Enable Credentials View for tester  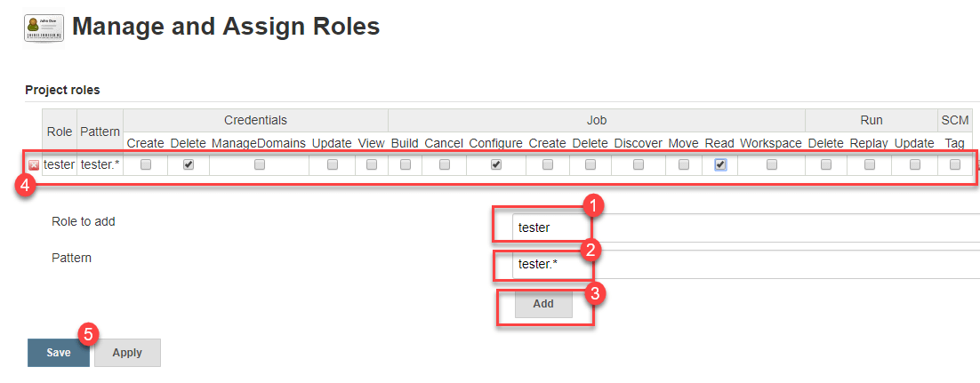(x=372, y=164)
